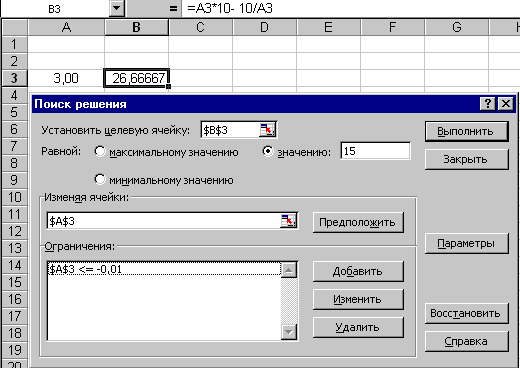Open the help question mark in dialog title bar
The width and height of the screenshot is (520, 368).
488,104
